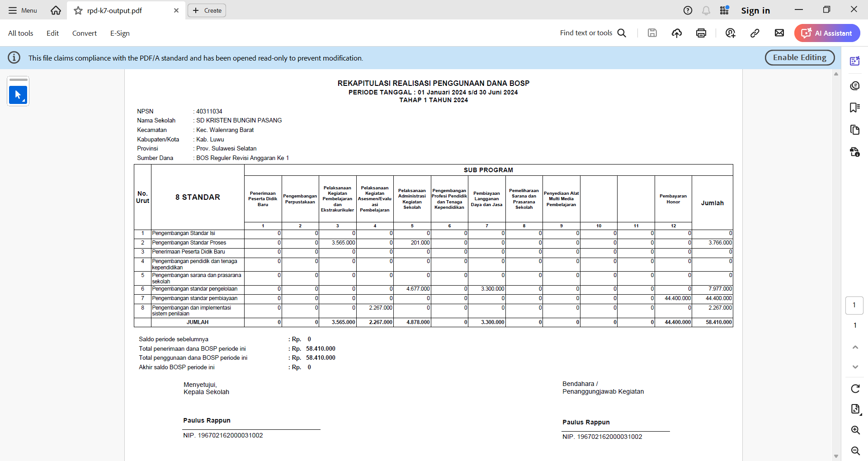Image resolution: width=868 pixels, height=461 pixels.
Task: Click the upload to cloud icon
Action: (677, 33)
